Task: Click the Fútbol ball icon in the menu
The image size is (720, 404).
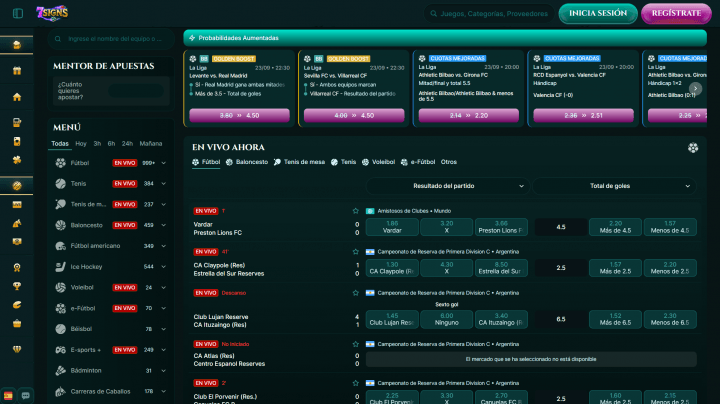Action: coord(61,163)
